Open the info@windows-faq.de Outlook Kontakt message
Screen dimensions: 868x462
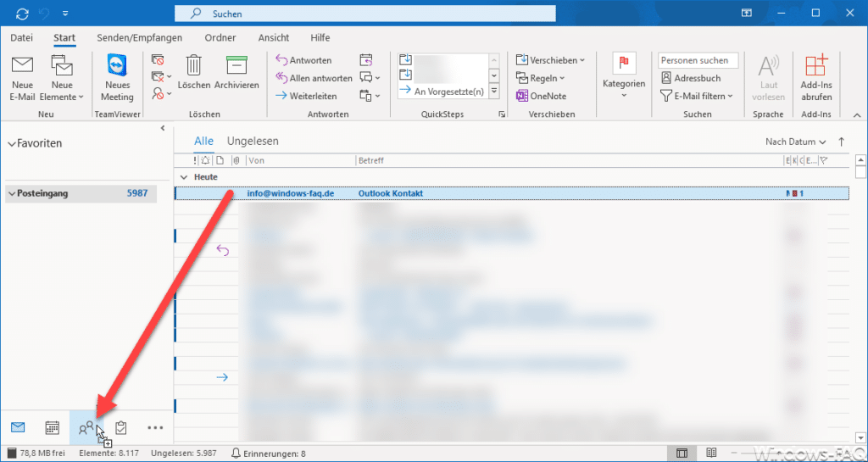click(x=512, y=193)
